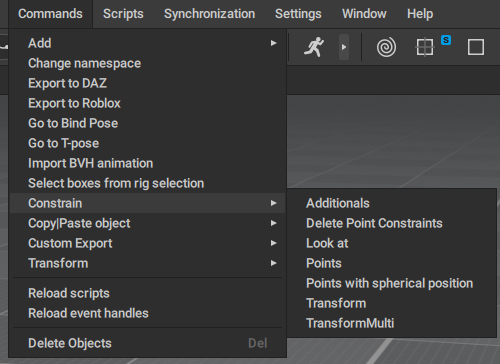Expand the Constrain submenu
This screenshot has width=500, height=364.
pyautogui.click(x=147, y=203)
